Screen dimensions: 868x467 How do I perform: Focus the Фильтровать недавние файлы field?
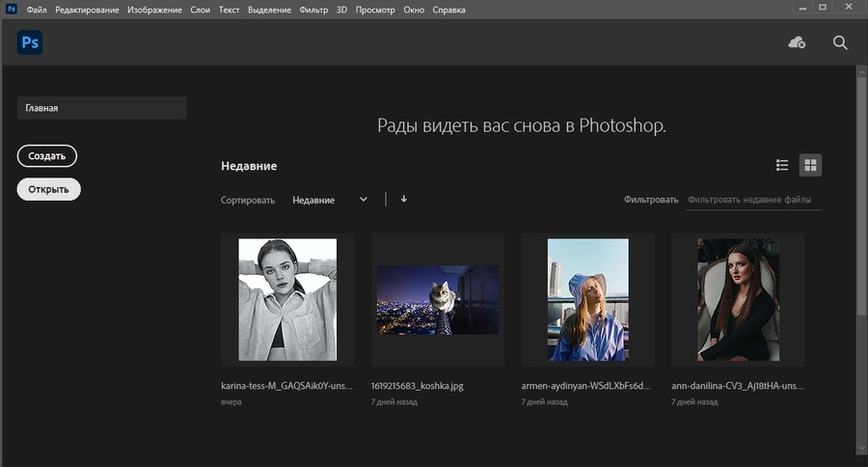tap(753, 200)
